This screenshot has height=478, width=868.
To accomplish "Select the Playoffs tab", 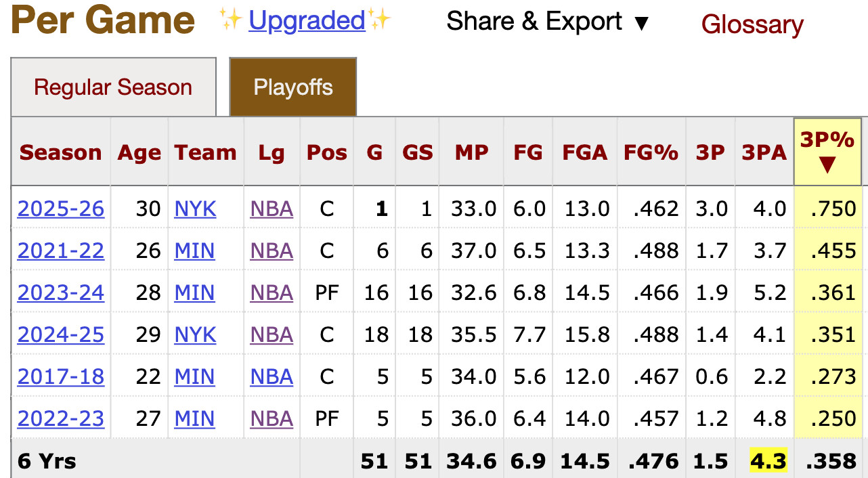I will tap(293, 87).
